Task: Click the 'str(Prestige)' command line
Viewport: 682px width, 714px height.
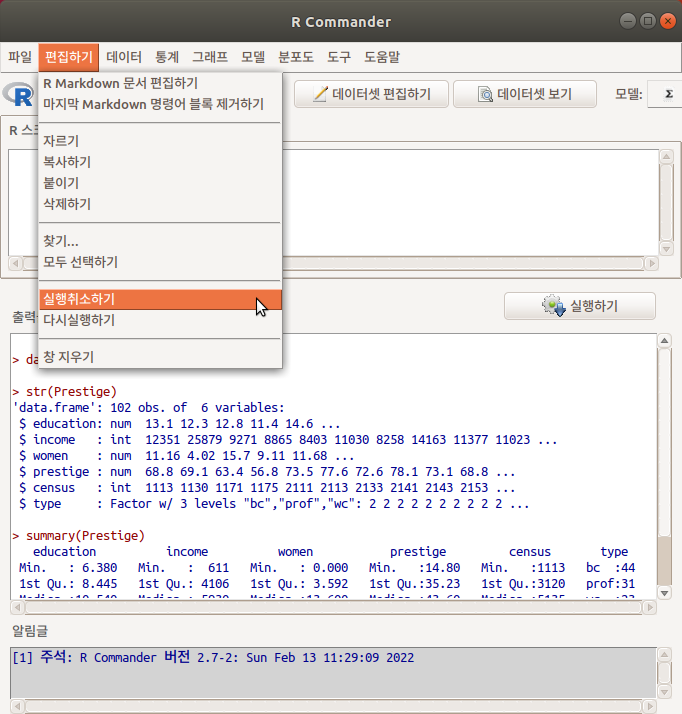Action: pyautogui.click(x=65, y=392)
